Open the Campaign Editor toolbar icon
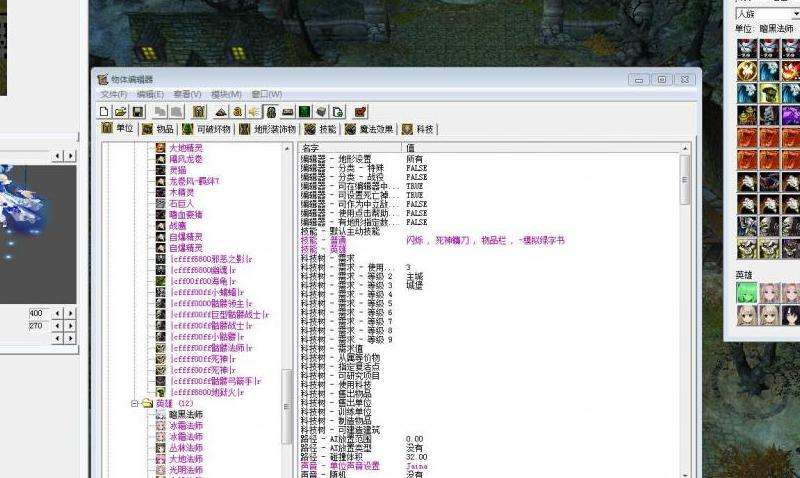The height and width of the screenshot is (478, 800). pos(288,112)
